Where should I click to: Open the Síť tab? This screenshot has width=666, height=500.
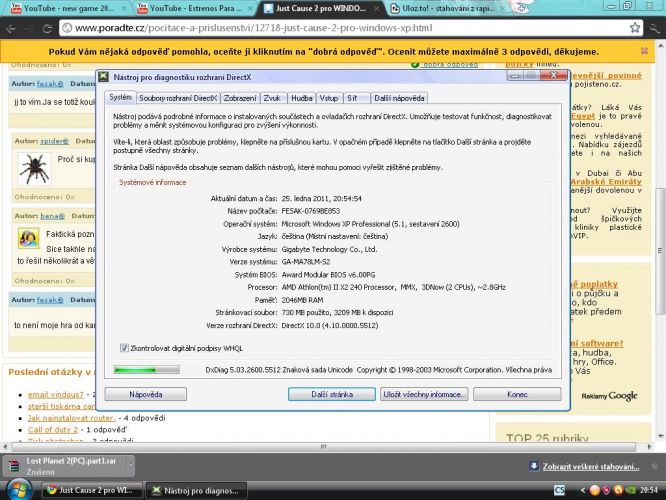356,98
